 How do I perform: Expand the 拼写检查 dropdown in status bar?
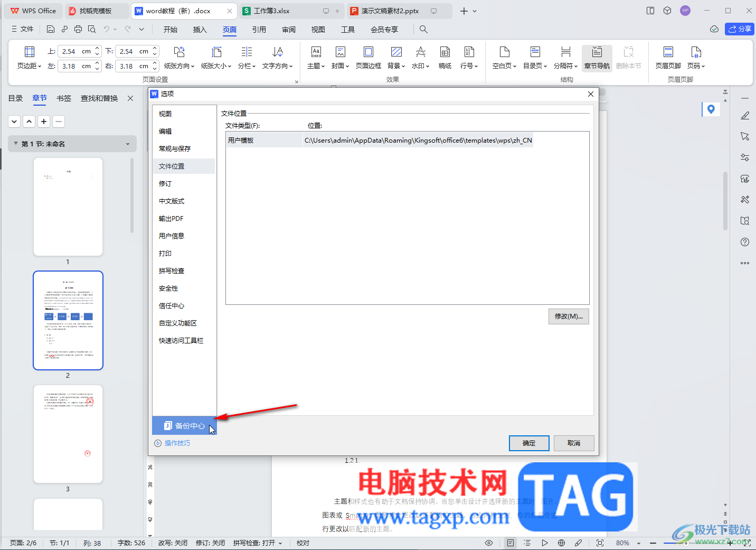tap(280, 543)
